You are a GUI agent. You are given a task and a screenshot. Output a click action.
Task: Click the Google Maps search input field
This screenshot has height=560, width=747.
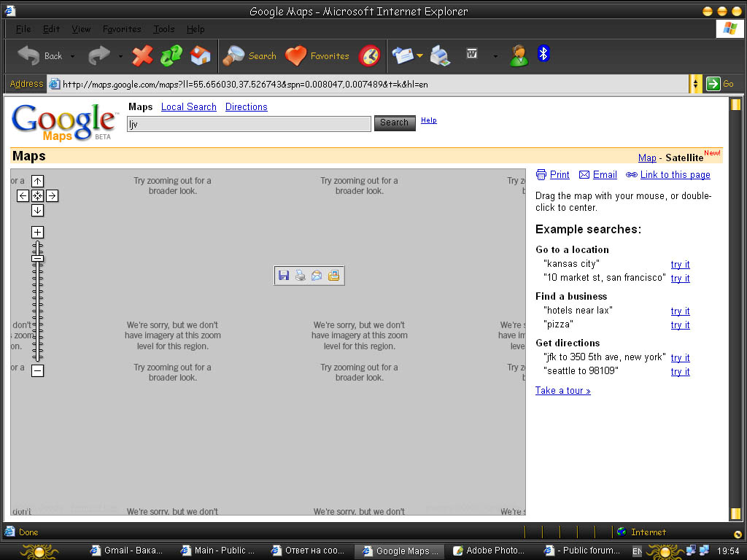coord(249,124)
